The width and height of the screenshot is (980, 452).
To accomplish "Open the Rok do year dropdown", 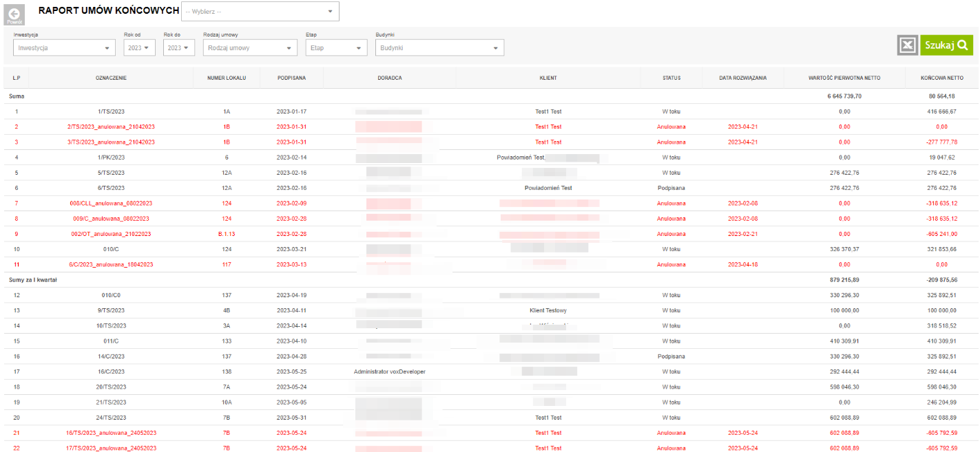I will (179, 47).
